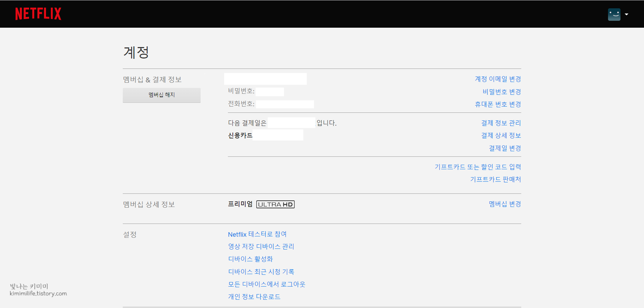Screen dimensions: 644x308
Task: Click the 결제일 변경 link
Action: click(505, 148)
